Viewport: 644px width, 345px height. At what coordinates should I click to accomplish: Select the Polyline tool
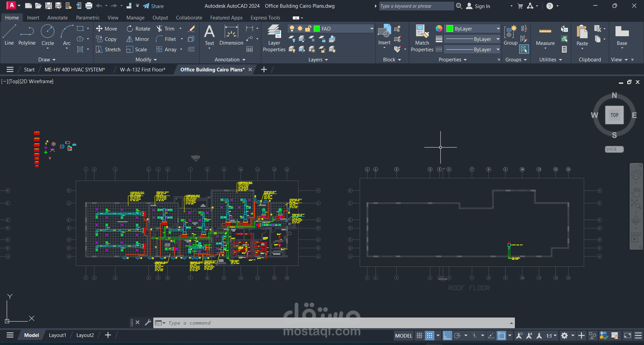(27, 35)
